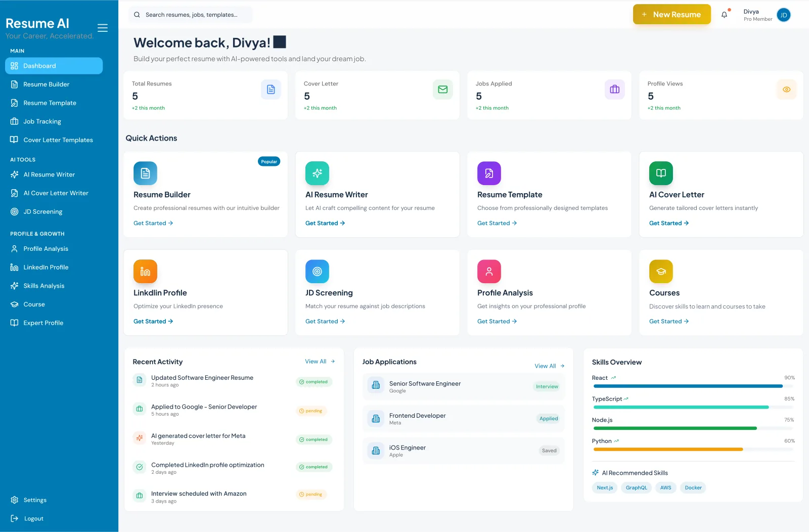Click the Resume Builder card icon

tap(145, 173)
